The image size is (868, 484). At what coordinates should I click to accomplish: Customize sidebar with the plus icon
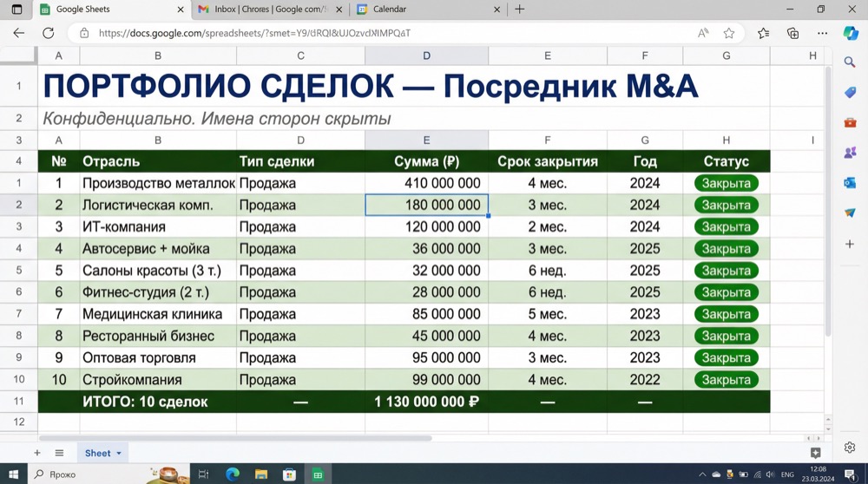[x=850, y=244]
